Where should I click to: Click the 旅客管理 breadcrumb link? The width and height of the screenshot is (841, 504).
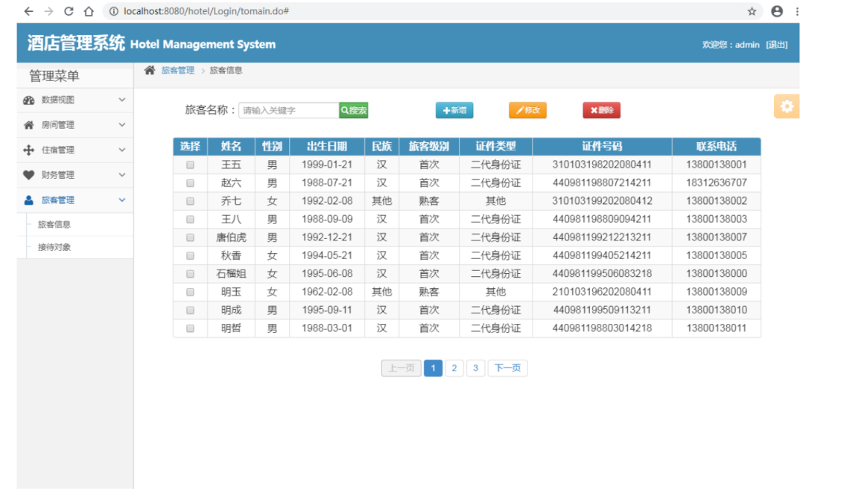(x=178, y=70)
